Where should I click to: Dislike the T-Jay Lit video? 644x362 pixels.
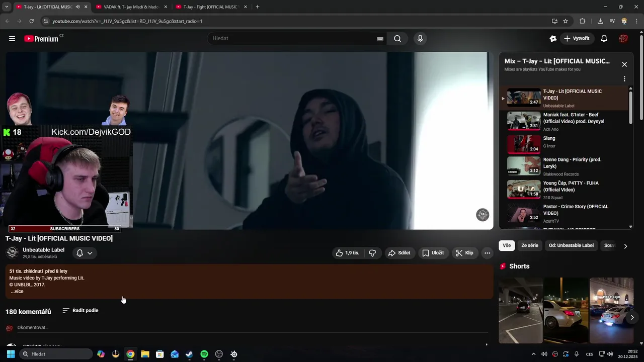click(372, 253)
